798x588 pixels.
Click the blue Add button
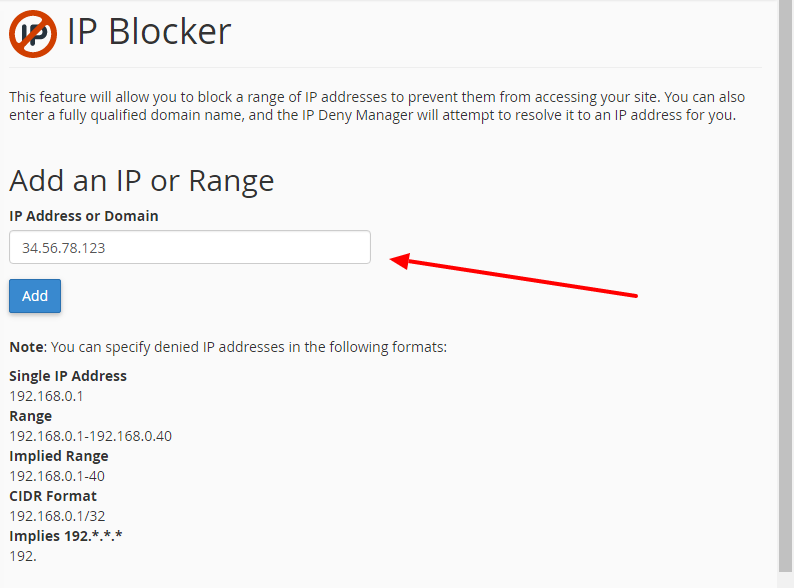pyautogui.click(x=35, y=296)
